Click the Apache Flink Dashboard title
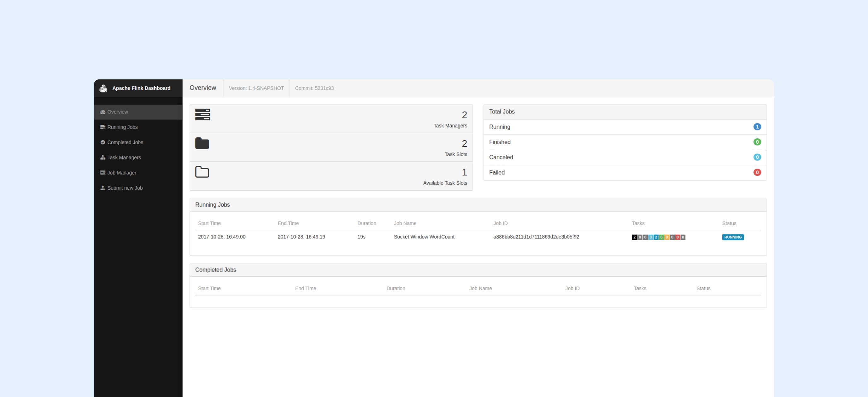 point(141,88)
